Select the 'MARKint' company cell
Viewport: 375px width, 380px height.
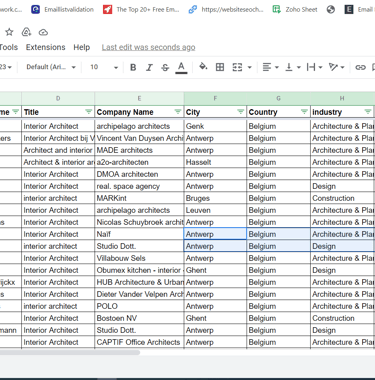tap(139, 198)
